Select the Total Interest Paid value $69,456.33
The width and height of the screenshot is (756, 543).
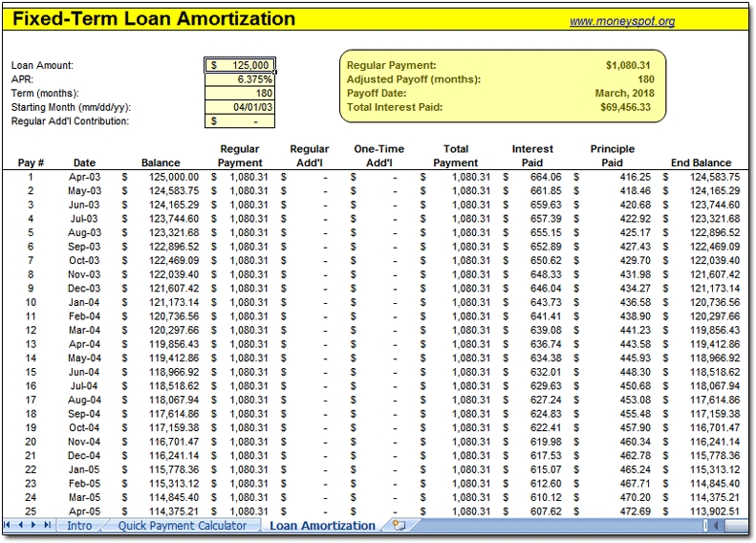(x=627, y=108)
